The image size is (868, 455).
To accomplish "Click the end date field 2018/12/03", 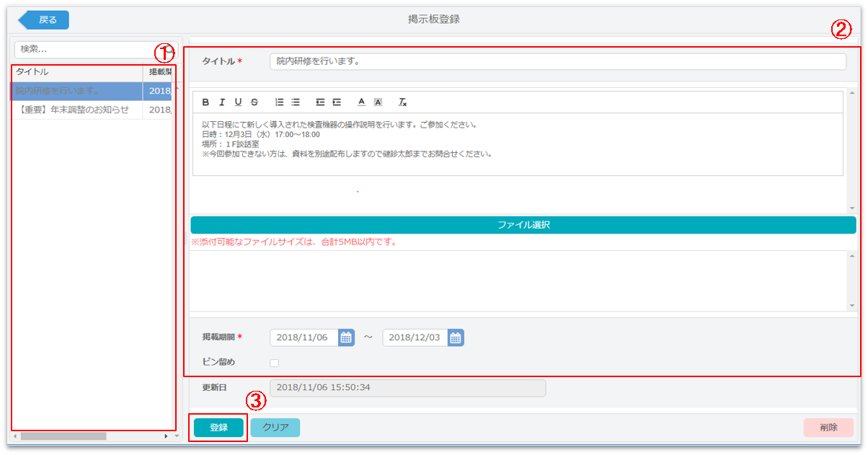I will 415,337.
